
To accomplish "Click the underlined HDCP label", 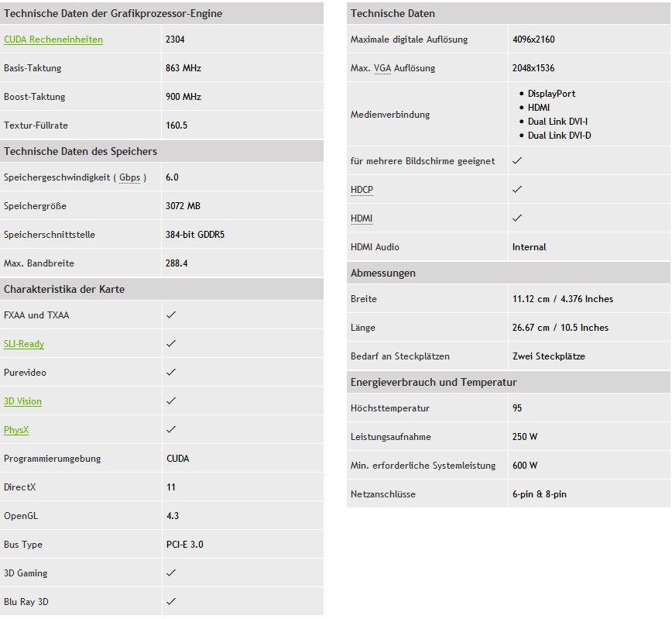I will click(362, 190).
